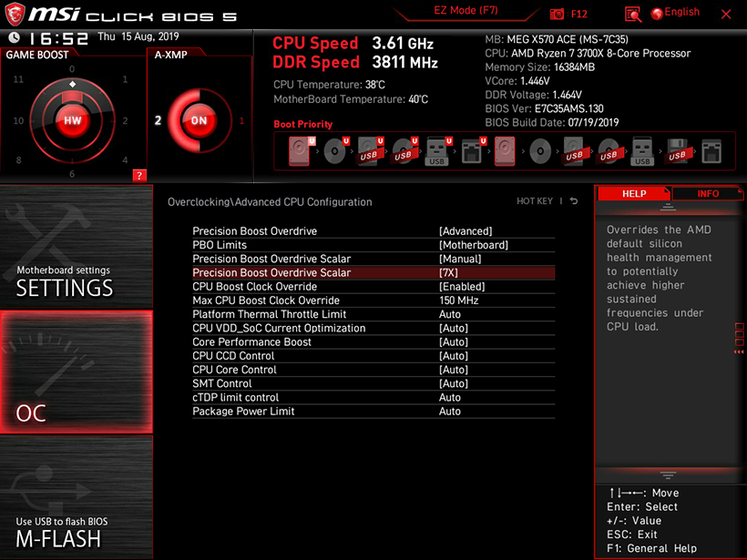Open the BIOS search magnifier icon
This screenshot has width=747, height=560.
pos(632,15)
